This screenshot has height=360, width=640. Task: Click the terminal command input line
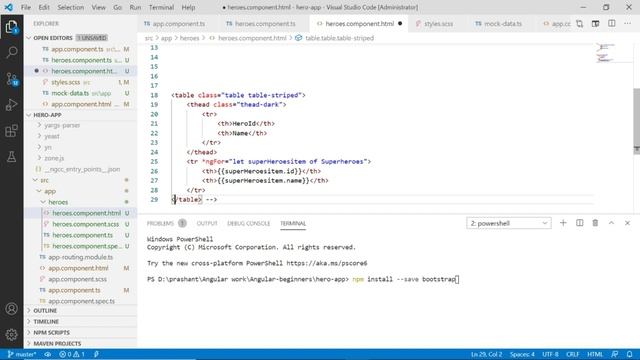303,280
